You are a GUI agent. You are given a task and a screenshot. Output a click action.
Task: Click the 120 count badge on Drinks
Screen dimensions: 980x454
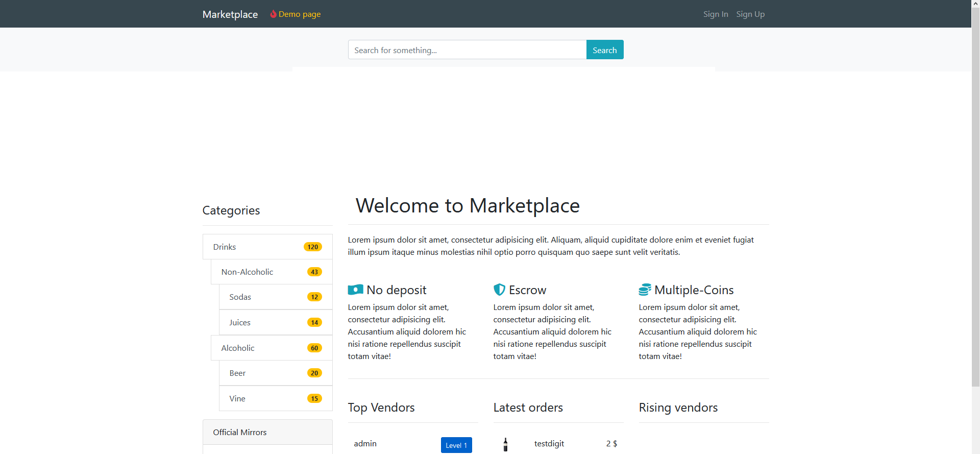[312, 247]
